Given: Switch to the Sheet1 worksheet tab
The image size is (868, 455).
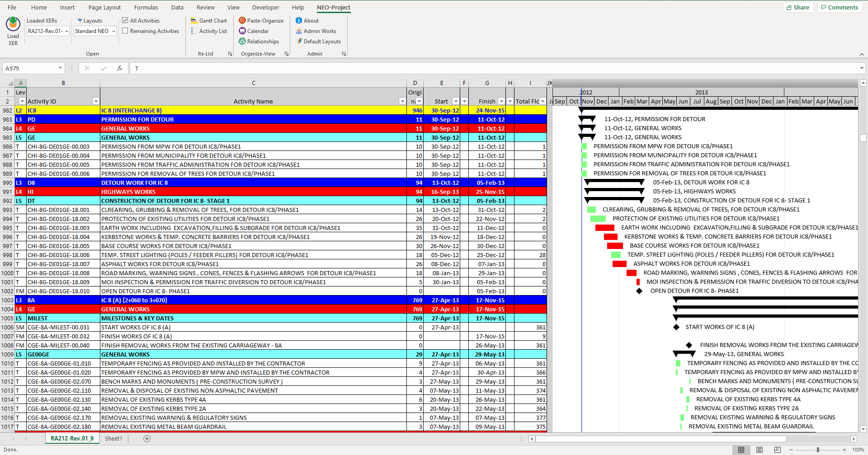Looking at the screenshot, I should 113,438.
